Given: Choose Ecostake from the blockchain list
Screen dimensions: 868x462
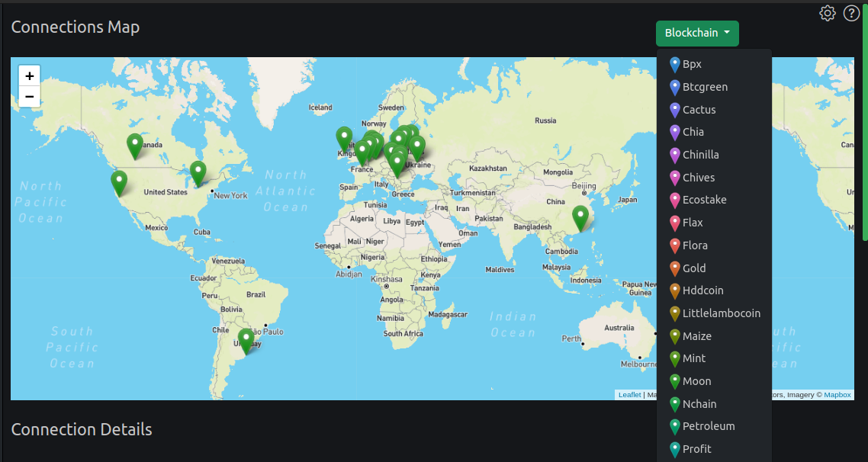Looking at the screenshot, I should point(714,200).
